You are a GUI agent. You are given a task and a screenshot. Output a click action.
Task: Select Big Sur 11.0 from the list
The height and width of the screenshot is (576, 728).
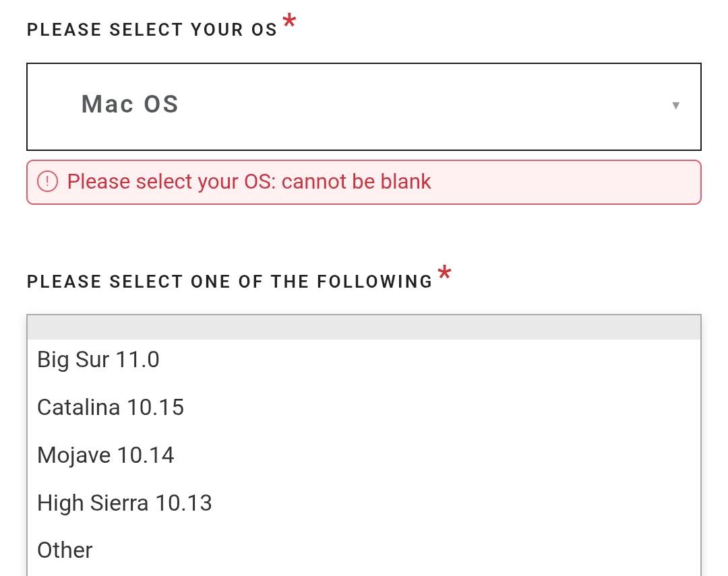98,360
